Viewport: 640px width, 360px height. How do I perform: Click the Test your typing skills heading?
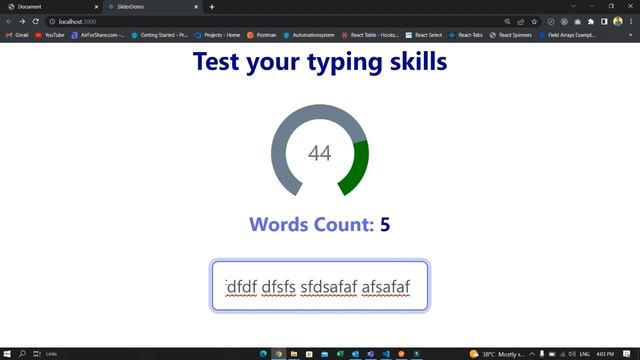coord(320,62)
